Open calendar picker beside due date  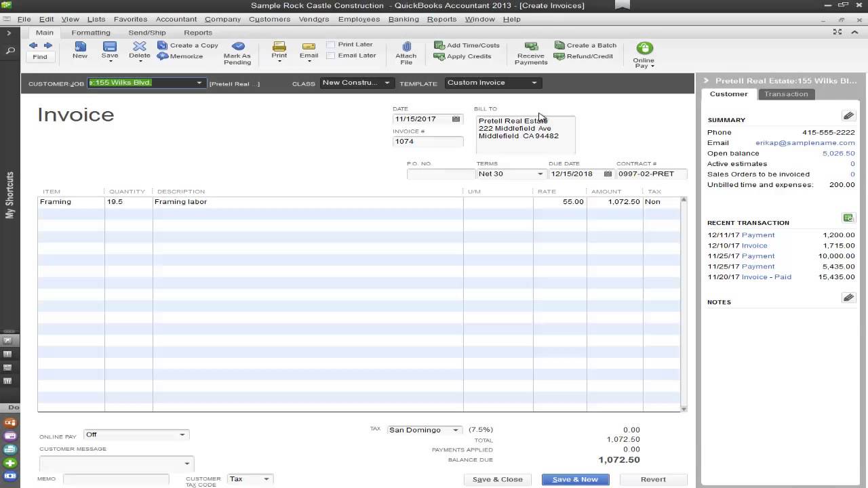point(608,174)
